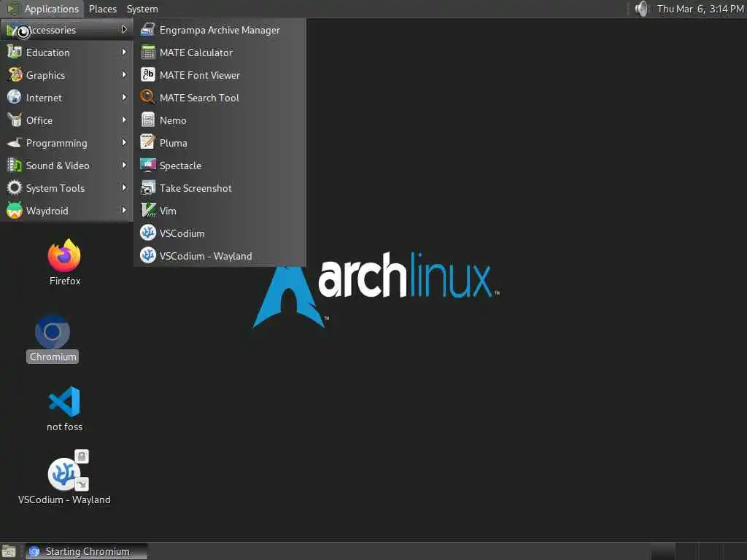Image resolution: width=747 pixels, height=560 pixels.
Task: Click the show desktop icon in bottom panel
Action: [x=9, y=551]
